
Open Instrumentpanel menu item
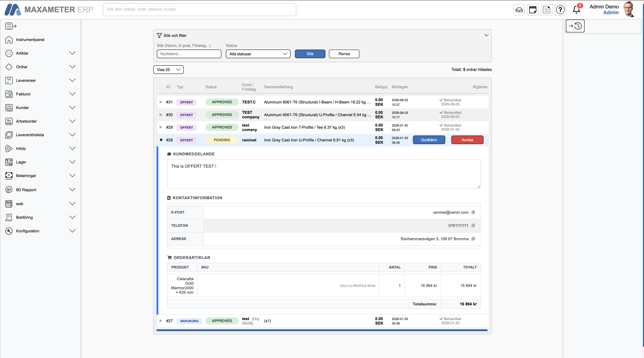(x=30, y=40)
